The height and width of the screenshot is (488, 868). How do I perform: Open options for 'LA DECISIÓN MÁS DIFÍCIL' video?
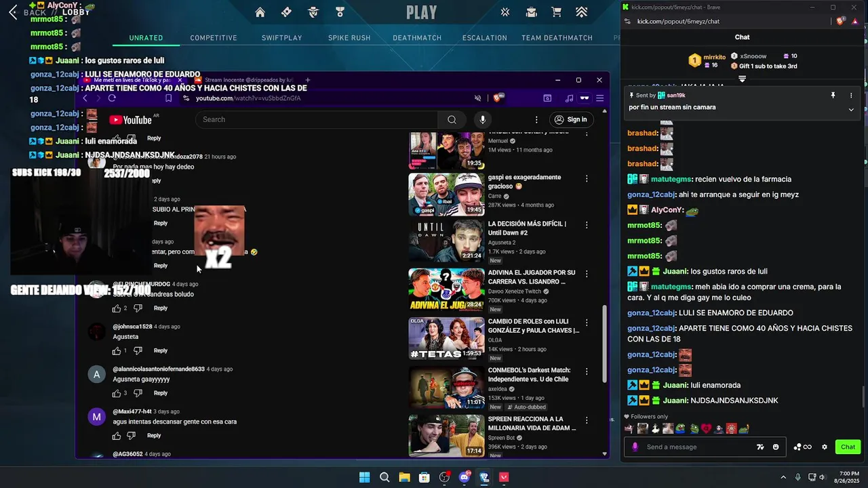[587, 224]
